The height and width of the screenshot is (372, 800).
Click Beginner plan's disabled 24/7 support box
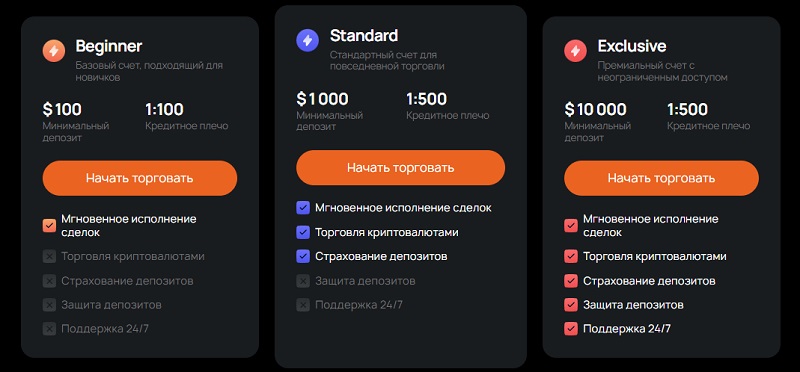49,329
